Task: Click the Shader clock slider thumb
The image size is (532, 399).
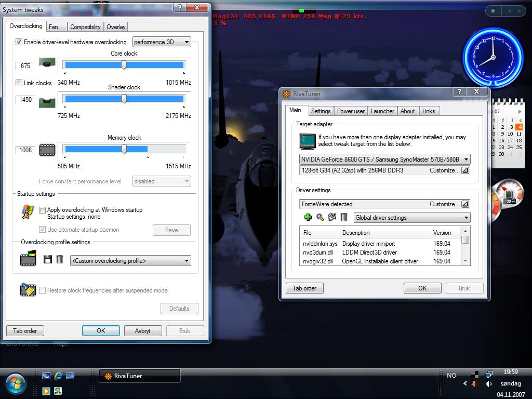Action: coord(124,98)
